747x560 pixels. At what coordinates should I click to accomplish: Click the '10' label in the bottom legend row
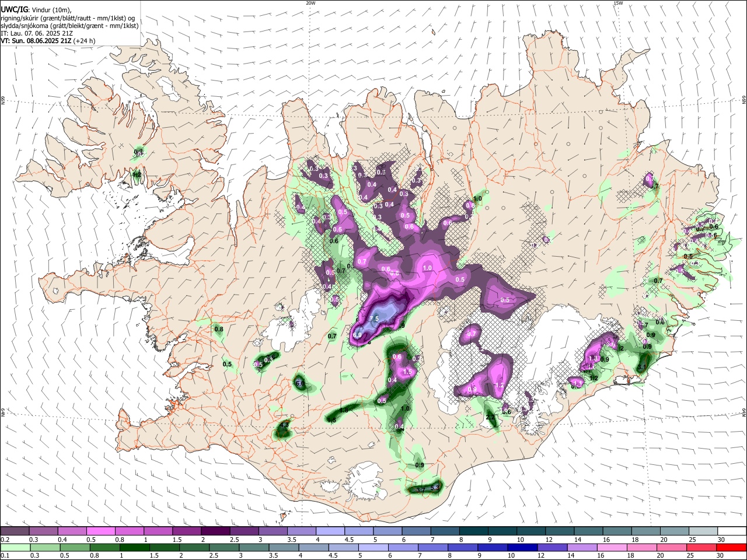pos(511,556)
